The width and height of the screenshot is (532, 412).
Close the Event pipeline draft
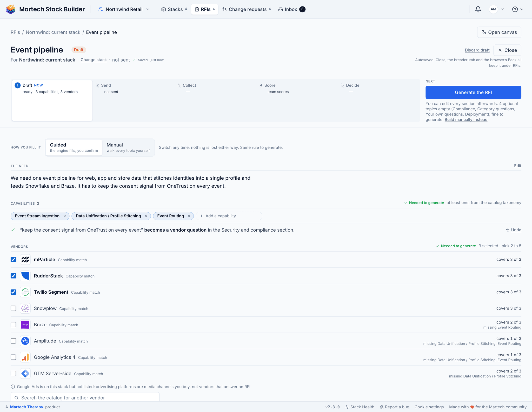pyautogui.click(x=507, y=50)
